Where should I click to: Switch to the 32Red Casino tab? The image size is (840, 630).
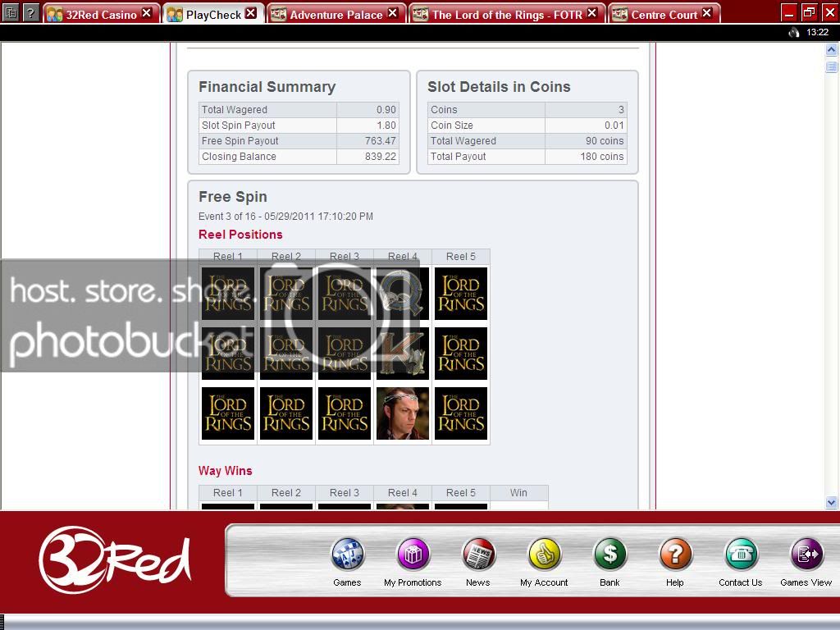tap(101, 14)
